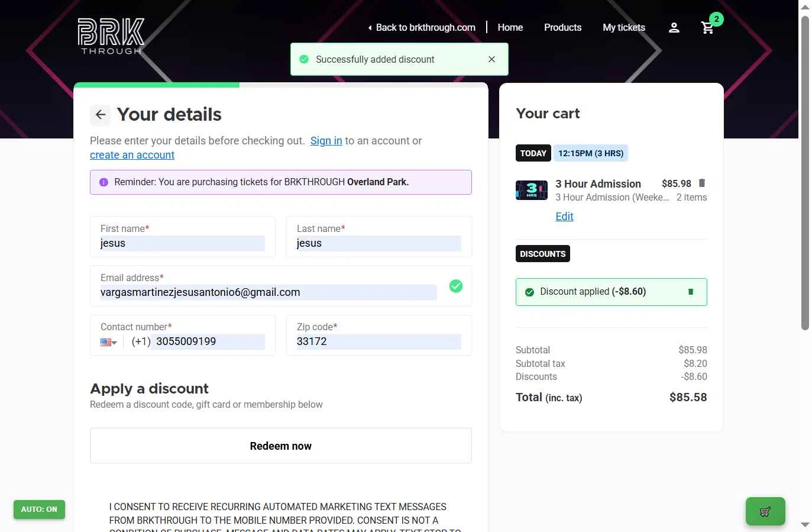Click the green email validation checkmark
812x532 pixels.
tap(456, 286)
